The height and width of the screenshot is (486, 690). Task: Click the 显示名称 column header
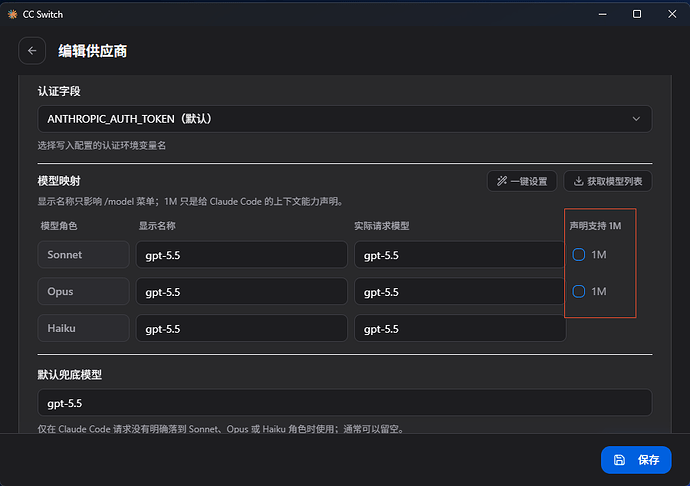click(157, 226)
